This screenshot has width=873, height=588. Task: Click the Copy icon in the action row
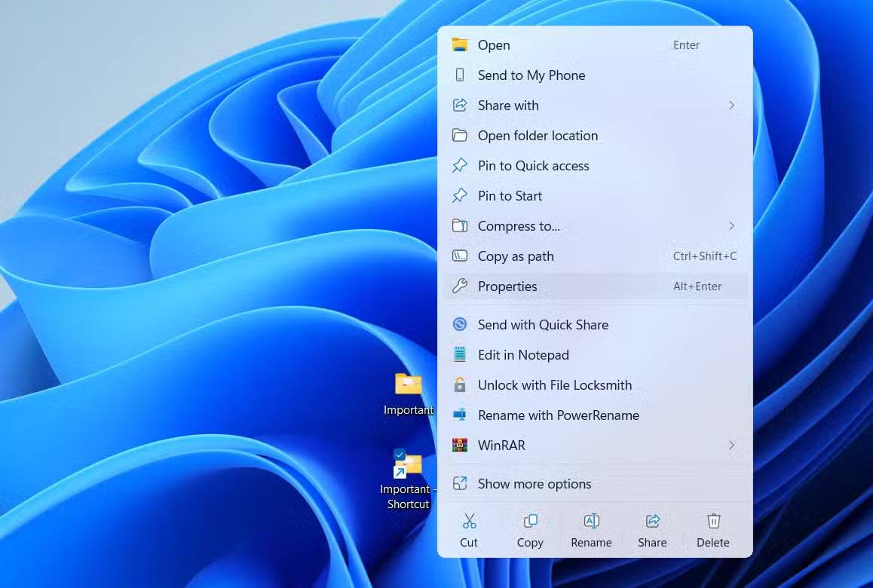tap(530, 521)
